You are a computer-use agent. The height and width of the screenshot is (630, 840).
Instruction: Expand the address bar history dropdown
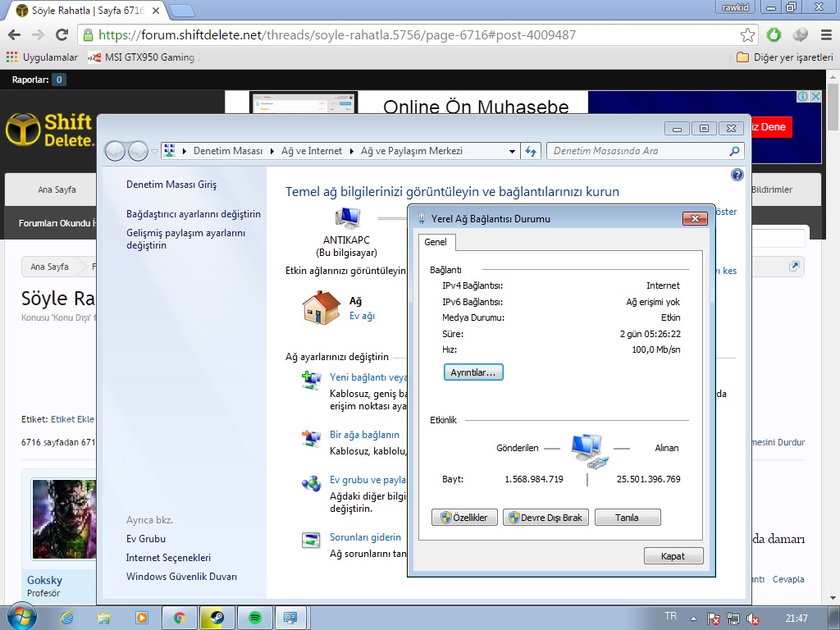coord(512,152)
